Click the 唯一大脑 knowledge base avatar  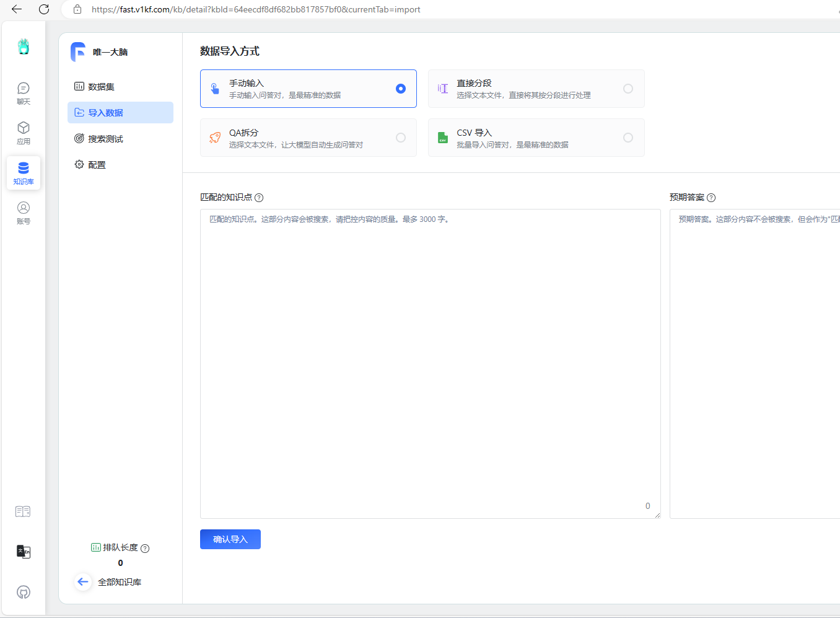(78, 52)
